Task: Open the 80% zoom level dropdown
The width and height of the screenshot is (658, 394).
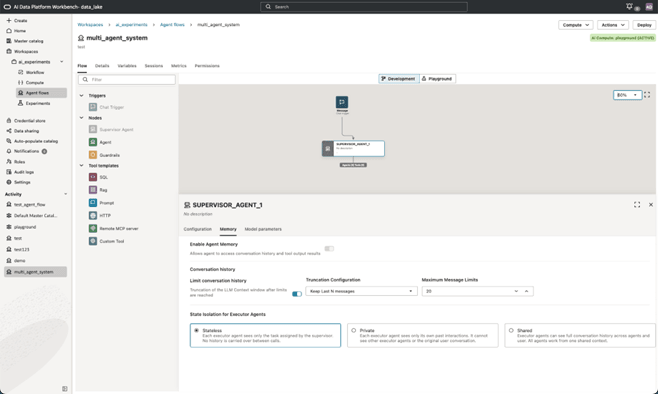Action: (x=627, y=95)
